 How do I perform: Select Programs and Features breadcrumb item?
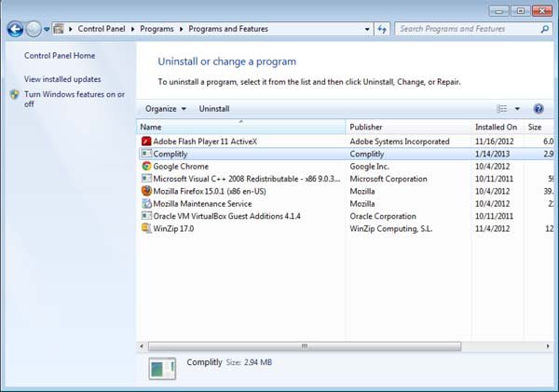[x=228, y=29]
